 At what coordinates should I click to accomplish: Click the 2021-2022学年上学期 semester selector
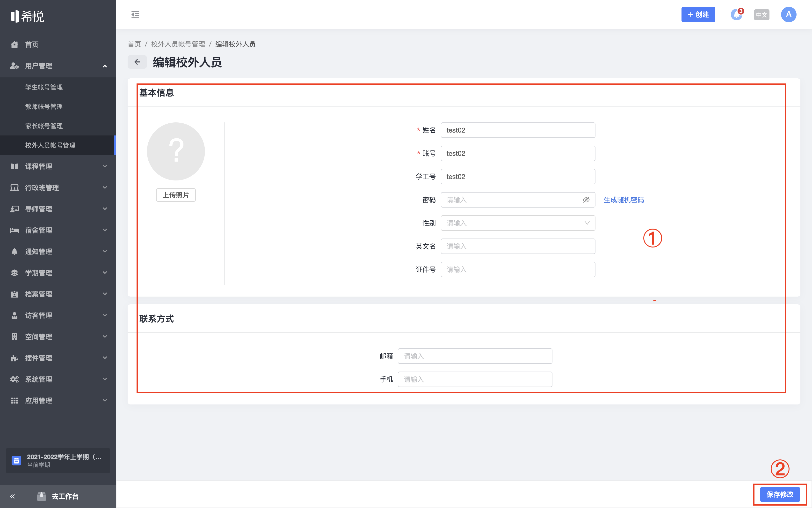coord(58,460)
